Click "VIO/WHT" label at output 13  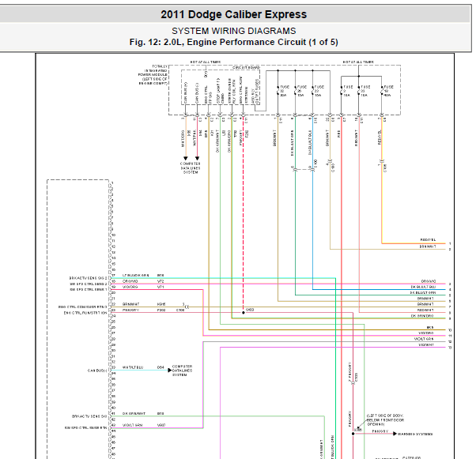pyautogui.click(x=426, y=345)
